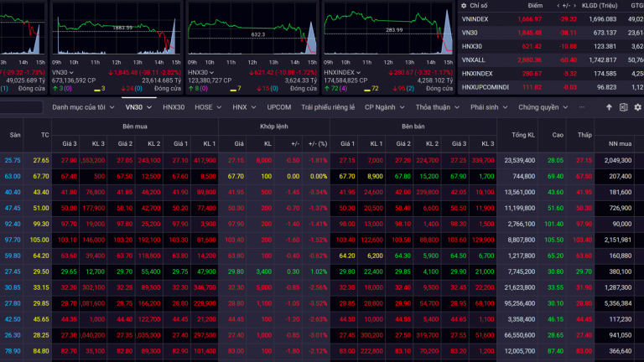Click the NN mua column header
This screenshot has height=362, width=644.
[620, 143]
